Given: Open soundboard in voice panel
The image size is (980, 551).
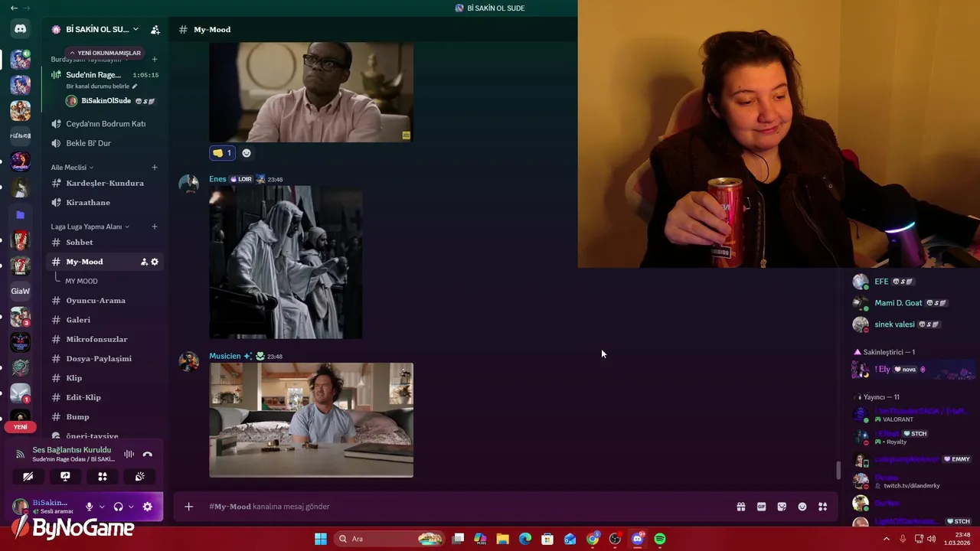Looking at the screenshot, I should [139, 476].
